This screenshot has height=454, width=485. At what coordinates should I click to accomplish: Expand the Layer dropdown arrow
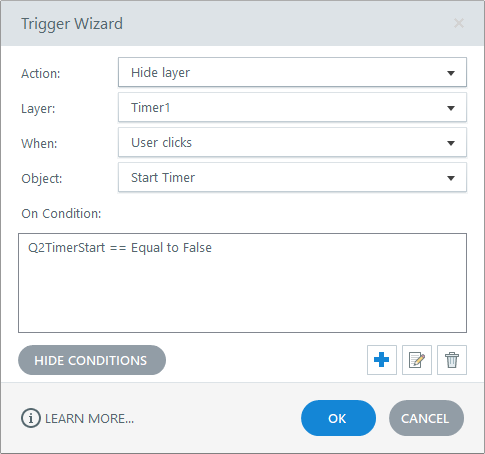tap(451, 108)
